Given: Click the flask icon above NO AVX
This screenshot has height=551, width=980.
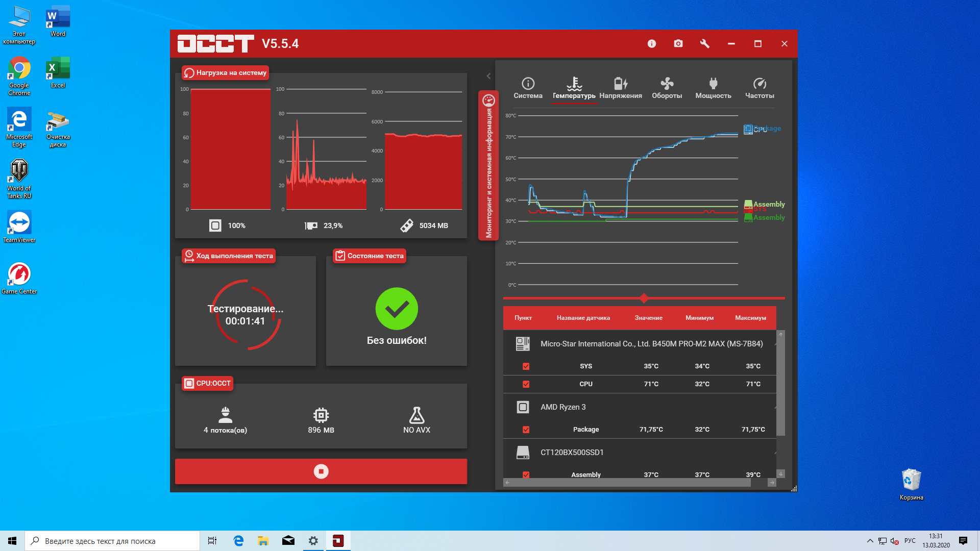Looking at the screenshot, I should [416, 415].
